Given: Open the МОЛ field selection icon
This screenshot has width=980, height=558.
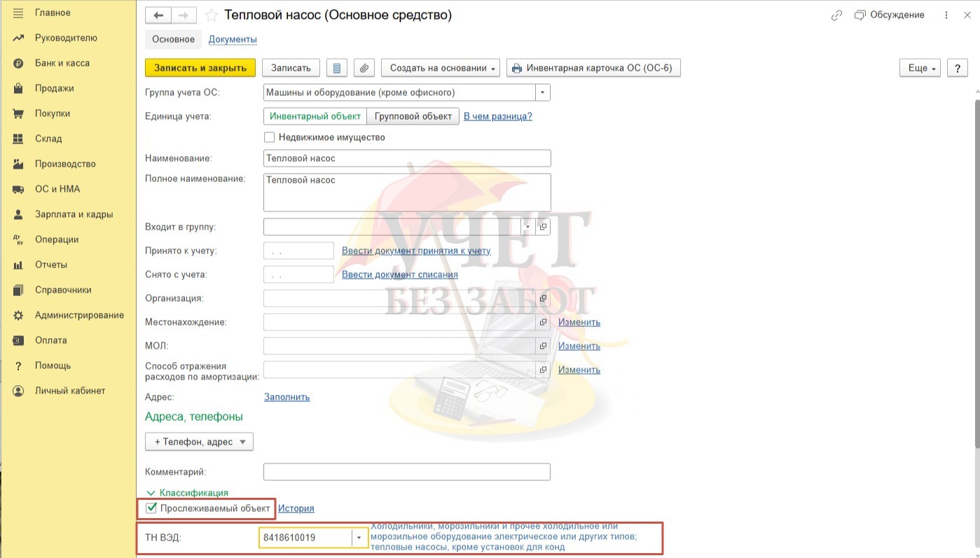Looking at the screenshot, I should (543, 346).
